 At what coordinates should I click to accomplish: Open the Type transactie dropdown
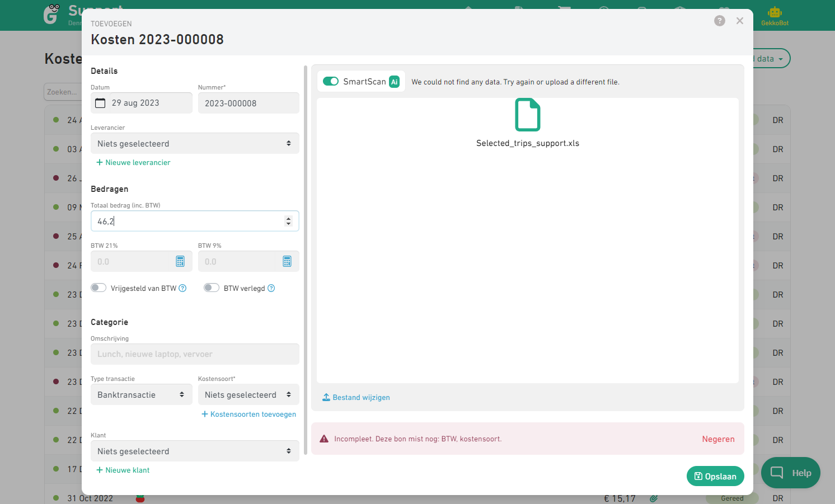142,394
